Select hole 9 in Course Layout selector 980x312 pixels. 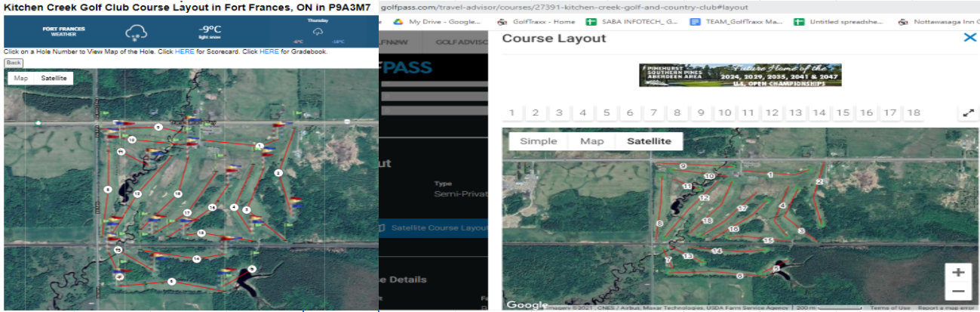pyautogui.click(x=701, y=113)
